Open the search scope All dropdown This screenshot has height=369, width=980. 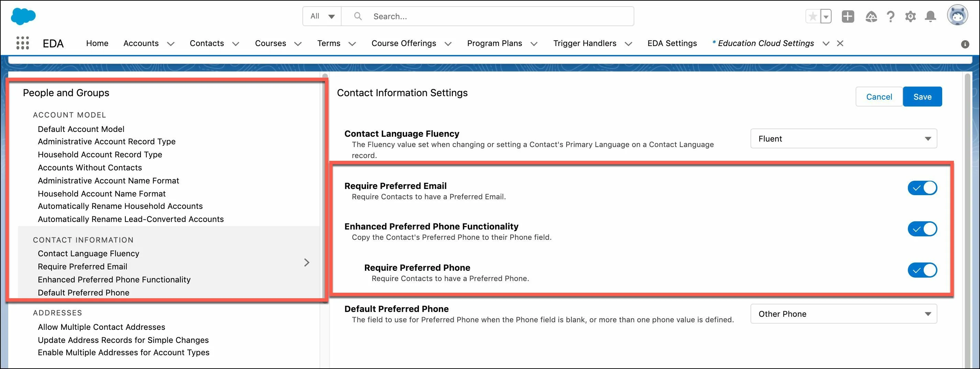tap(322, 16)
